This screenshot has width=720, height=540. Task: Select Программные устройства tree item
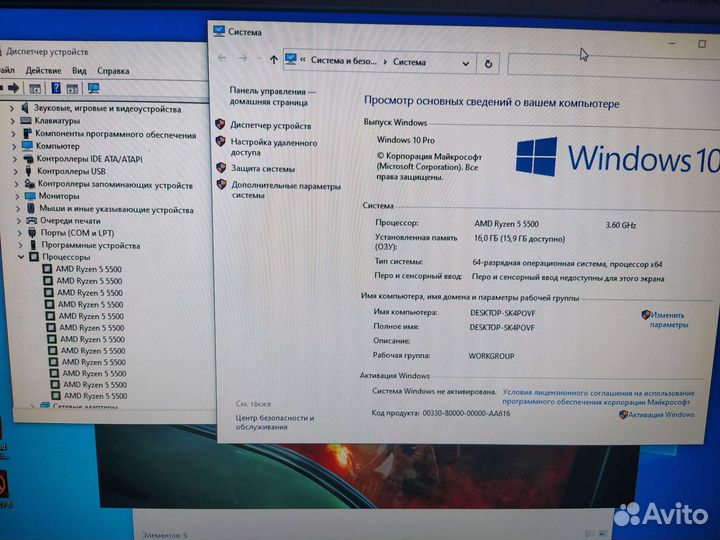tap(90, 245)
